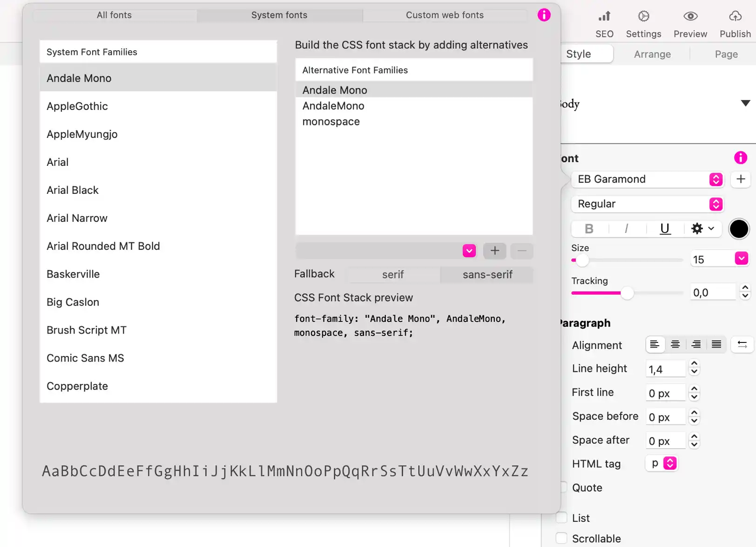
Task: Click the pink info icon in font dialog
Action: click(544, 15)
